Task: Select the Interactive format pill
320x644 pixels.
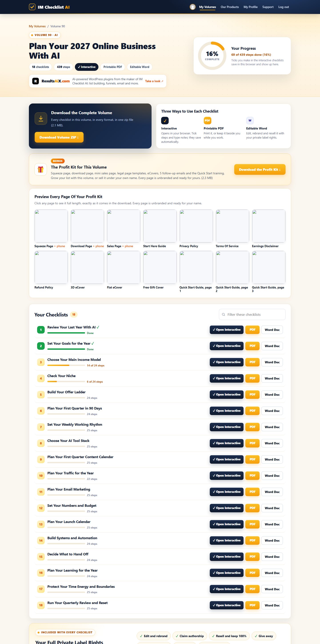Action: pyautogui.click(x=87, y=67)
